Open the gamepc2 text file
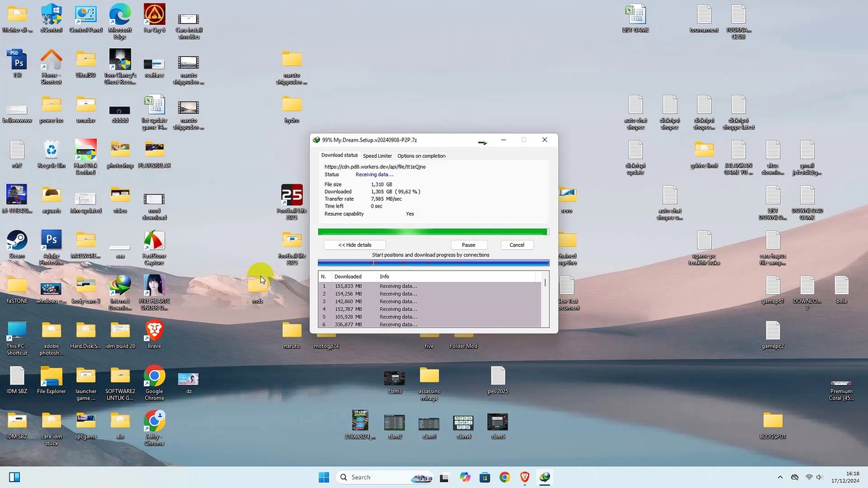This screenshot has height=488, width=868. 772,334
